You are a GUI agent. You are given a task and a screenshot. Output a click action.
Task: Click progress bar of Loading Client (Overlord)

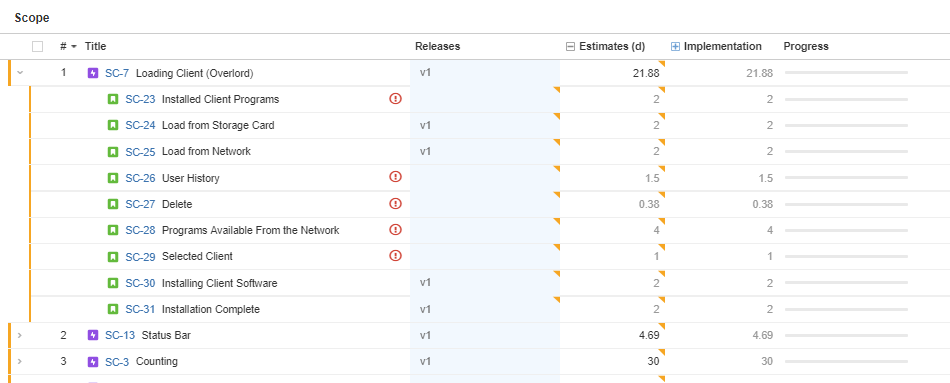[x=846, y=73]
